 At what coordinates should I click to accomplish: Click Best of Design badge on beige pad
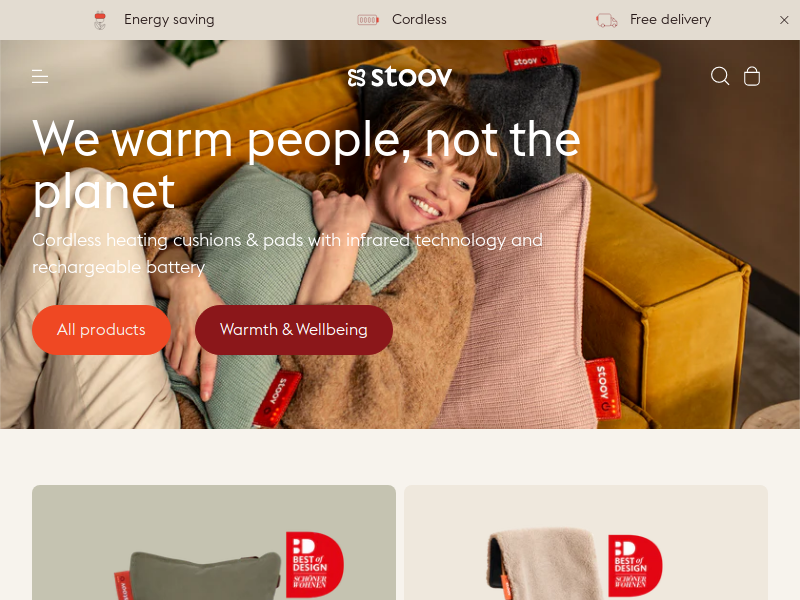point(635,566)
